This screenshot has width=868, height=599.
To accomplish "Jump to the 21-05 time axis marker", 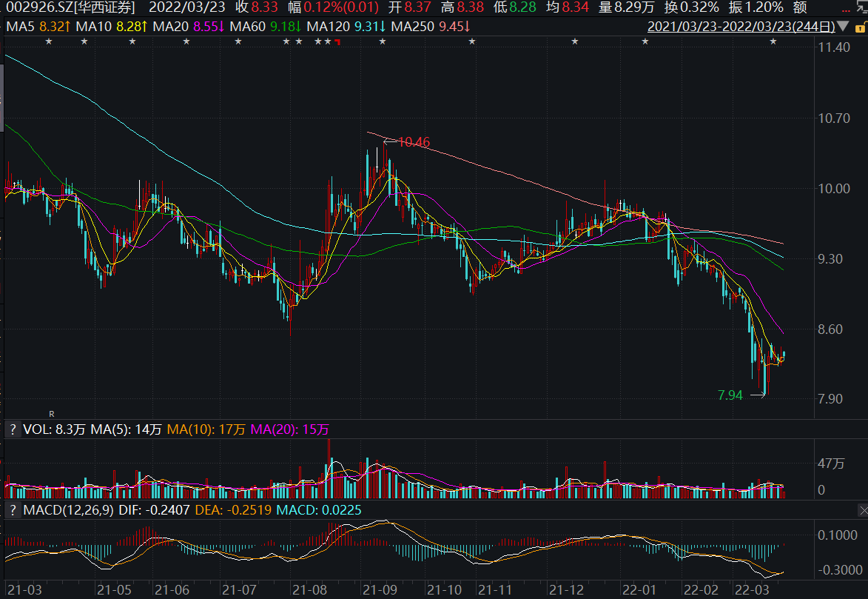I will tap(114, 589).
